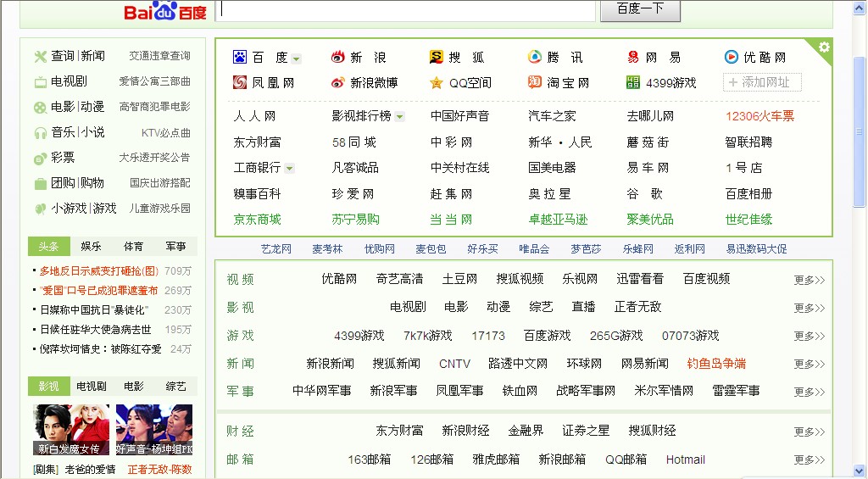Screen dimensions: 868x479
Task: Open the 正者无敌-陈数 red link
Action: coord(160,470)
